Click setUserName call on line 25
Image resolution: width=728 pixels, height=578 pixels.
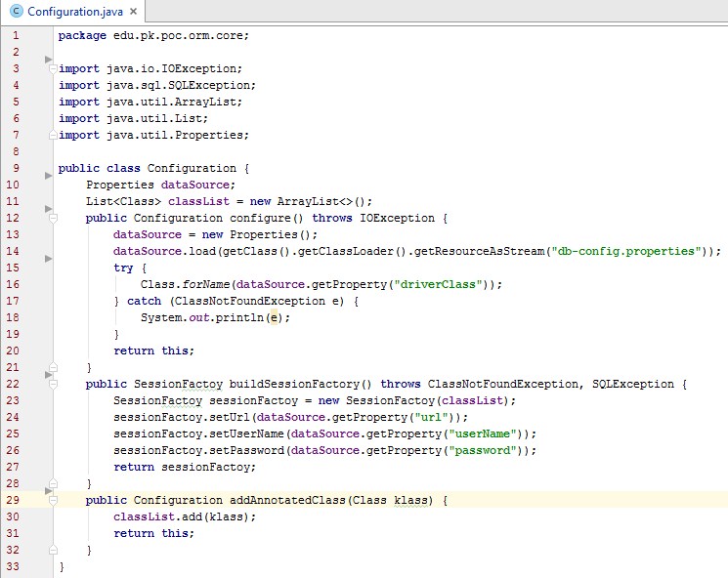point(246,433)
